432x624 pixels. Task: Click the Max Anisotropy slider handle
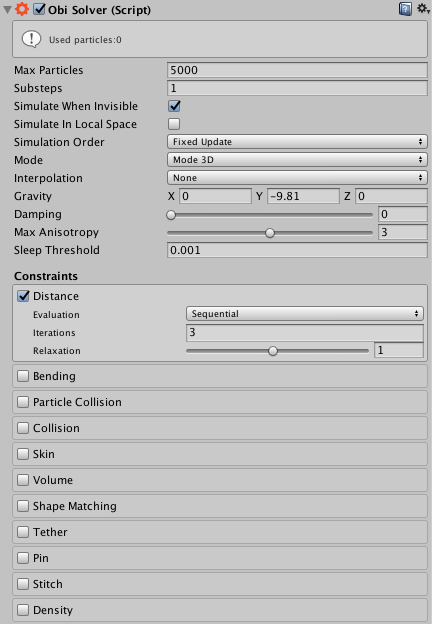(270, 233)
